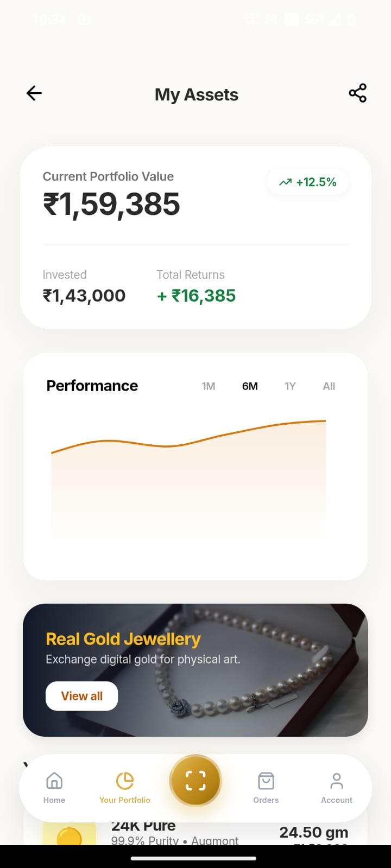Switch performance chart to 1Y
The height and width of the screenshot is (868, 391).
tap(290, 386)
